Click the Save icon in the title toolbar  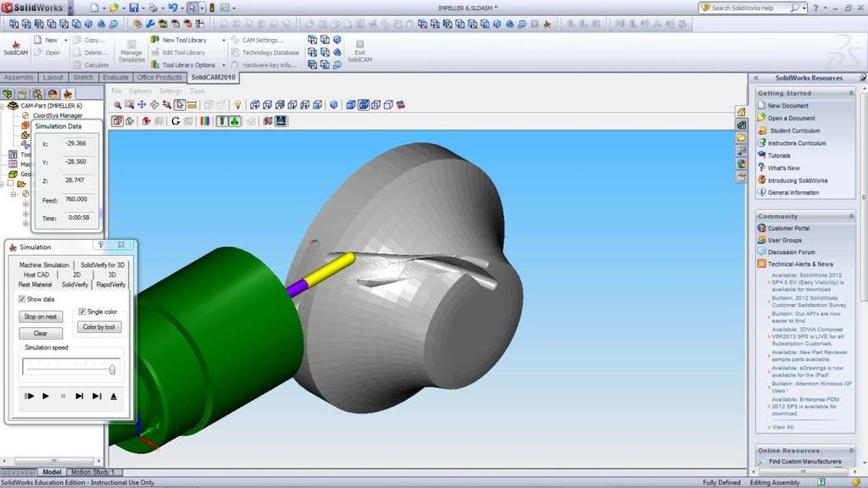134,8
